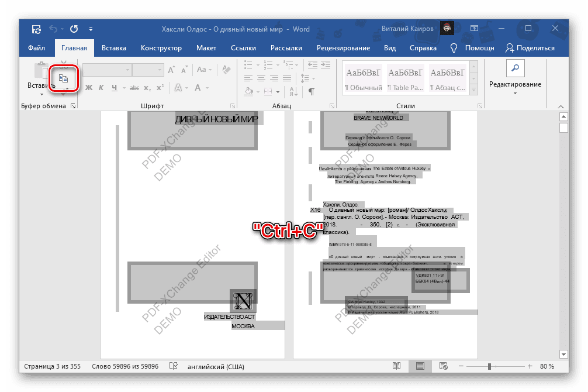The width and height of the screenshot is (588, 392).
Task: Click the Increase font size icon
Action: tap(172, 70)
